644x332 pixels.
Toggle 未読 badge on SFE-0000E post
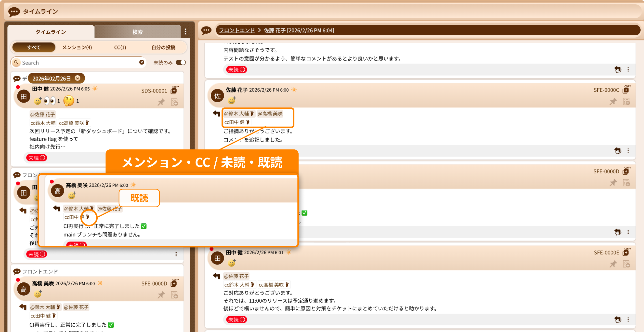click(x=236, y=319)
